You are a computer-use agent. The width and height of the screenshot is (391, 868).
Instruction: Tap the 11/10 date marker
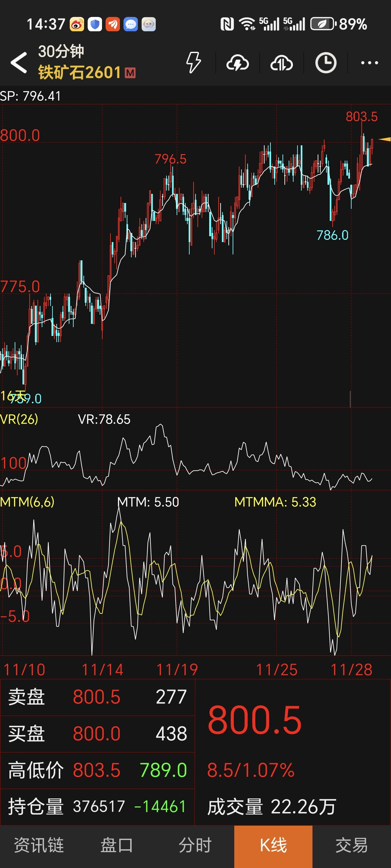(24, 670)
